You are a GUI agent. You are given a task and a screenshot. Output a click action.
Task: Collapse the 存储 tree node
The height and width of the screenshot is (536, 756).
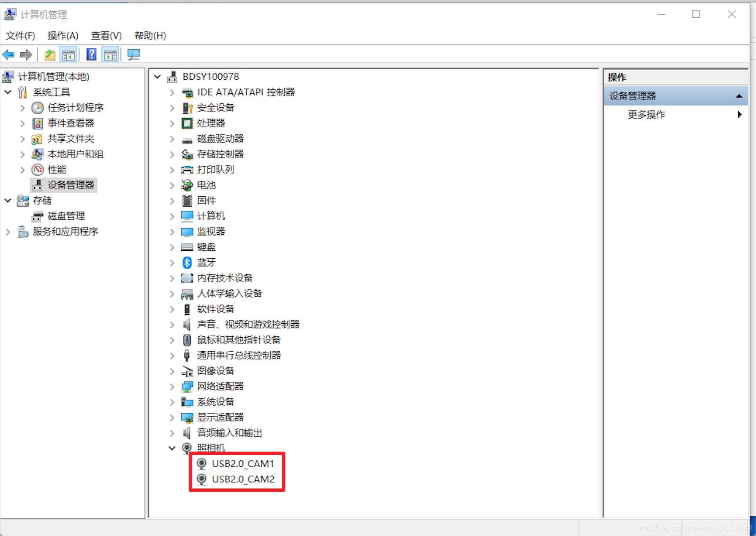8,200
